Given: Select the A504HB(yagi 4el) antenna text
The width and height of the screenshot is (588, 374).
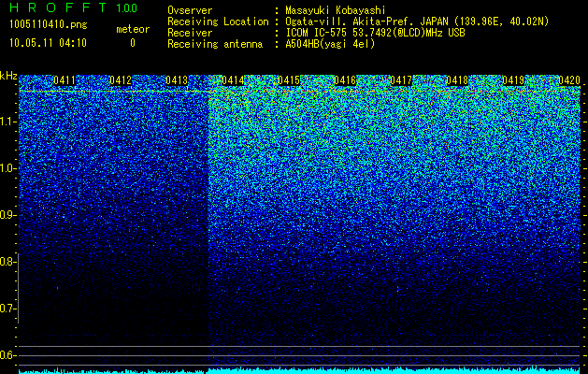Looking at the screenshot, I should click(330, 44).
